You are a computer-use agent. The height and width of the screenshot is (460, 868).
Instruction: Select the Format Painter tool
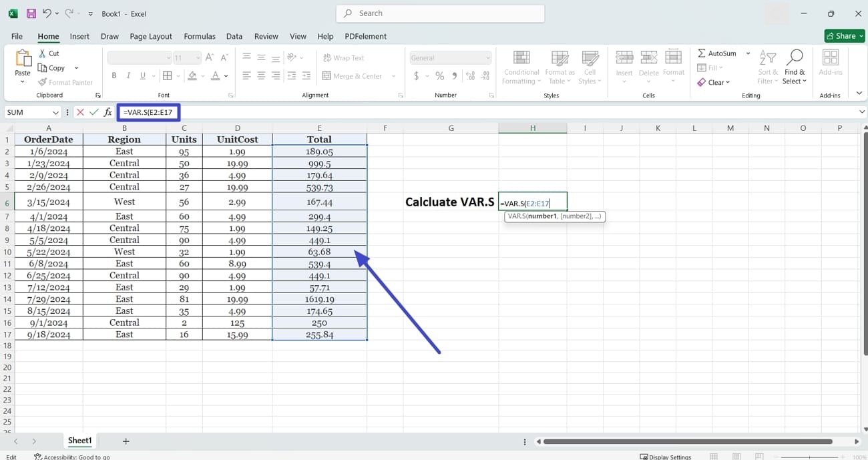66,82
